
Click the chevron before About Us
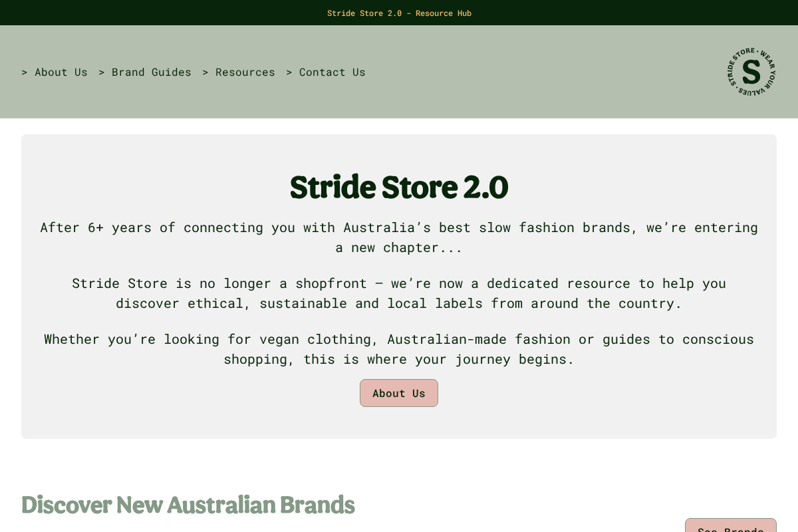coord(25,72)
